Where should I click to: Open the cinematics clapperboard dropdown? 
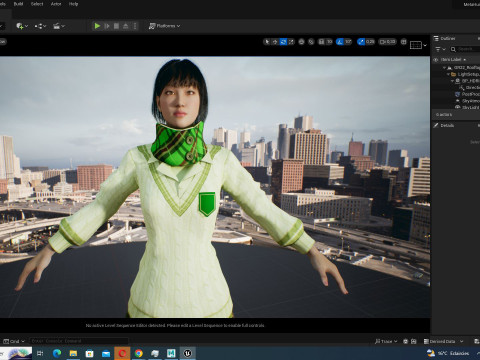pyautogui.click(x=59, y=26)
